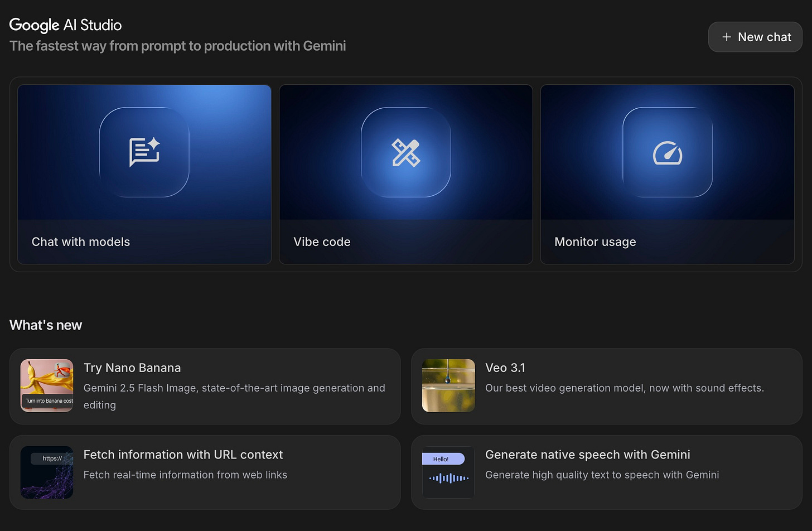Viewport: 812px width, 531px height.
Task: Open the Vibe code label
Action: pos(322,242)
